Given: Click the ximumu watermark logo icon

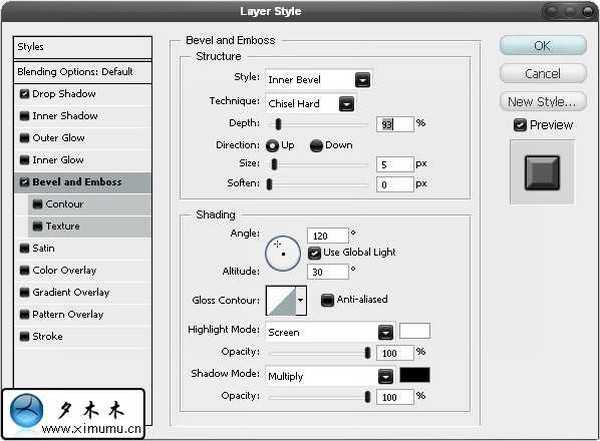Looking at the screenshot, I should (27, 412).
